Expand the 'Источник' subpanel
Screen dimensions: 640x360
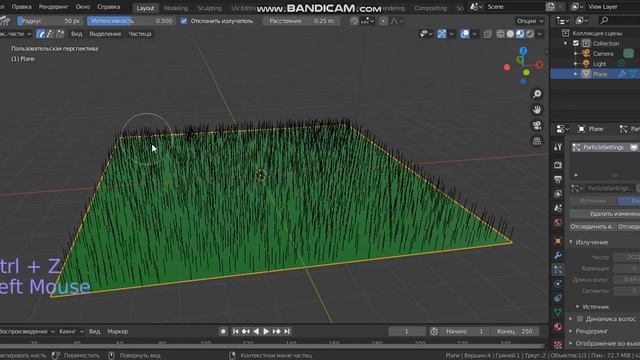tap(578, 307)
